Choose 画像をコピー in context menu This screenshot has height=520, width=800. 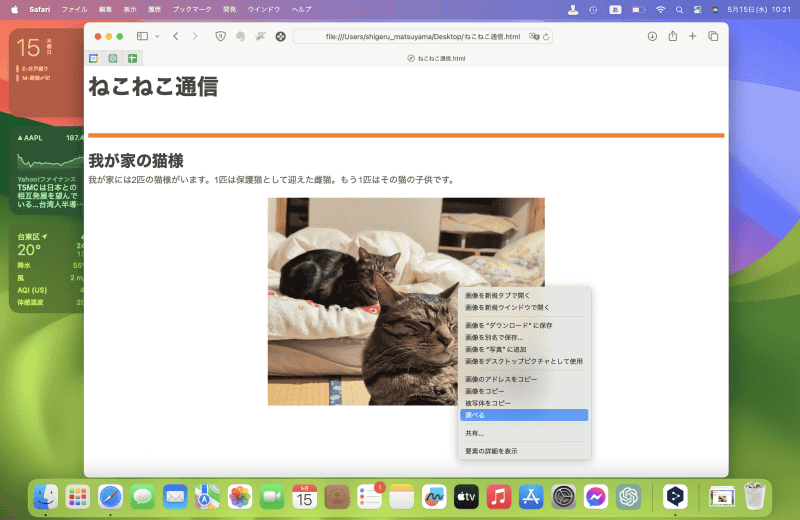coord(524,391)
